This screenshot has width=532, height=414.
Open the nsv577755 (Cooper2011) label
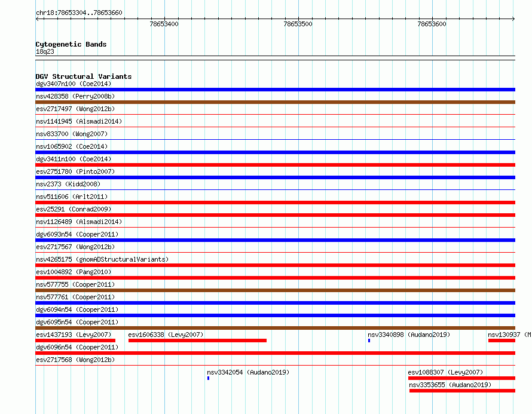[x=75, y=284]
